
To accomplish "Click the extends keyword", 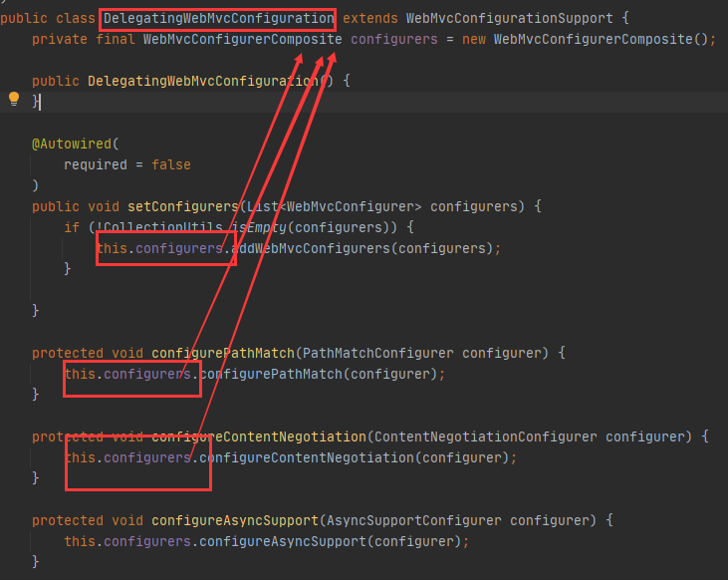I will pyautogui.click(x=370, y=19).
